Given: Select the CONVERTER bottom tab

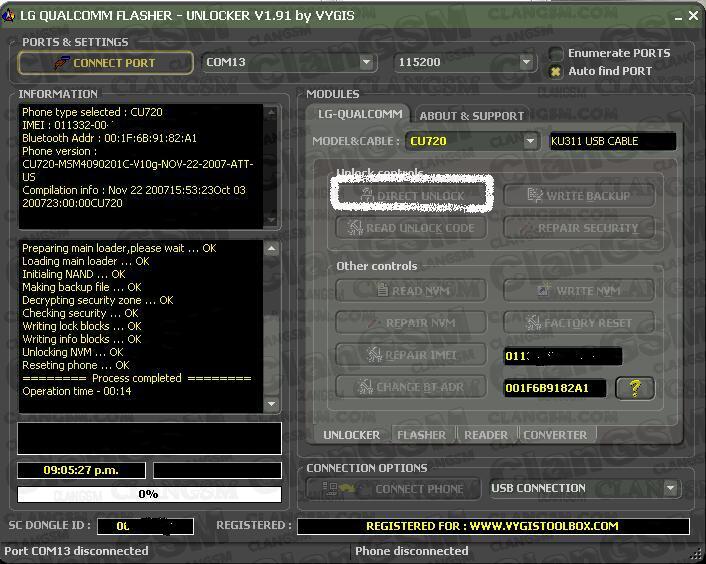Looking at the screenshot, I should click(x=555, y=435).
